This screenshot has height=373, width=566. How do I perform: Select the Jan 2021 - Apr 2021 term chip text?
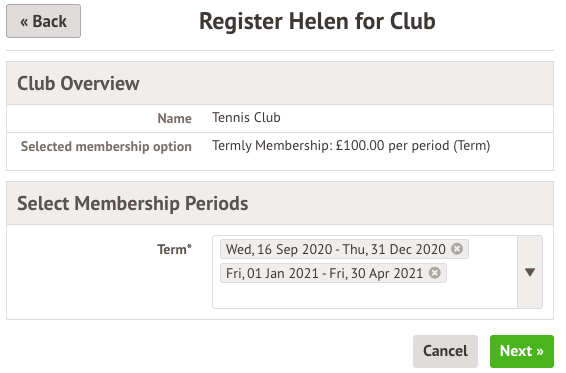tap(324, 273)
